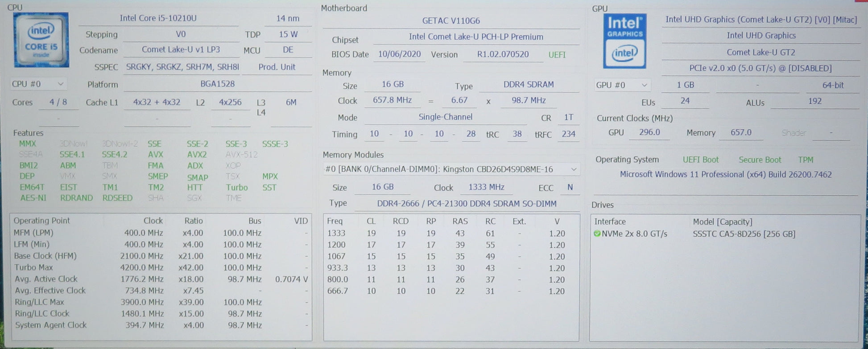Click the Intel Graphics logo
The height and width of the screenshot is (349, 868).
624,41
